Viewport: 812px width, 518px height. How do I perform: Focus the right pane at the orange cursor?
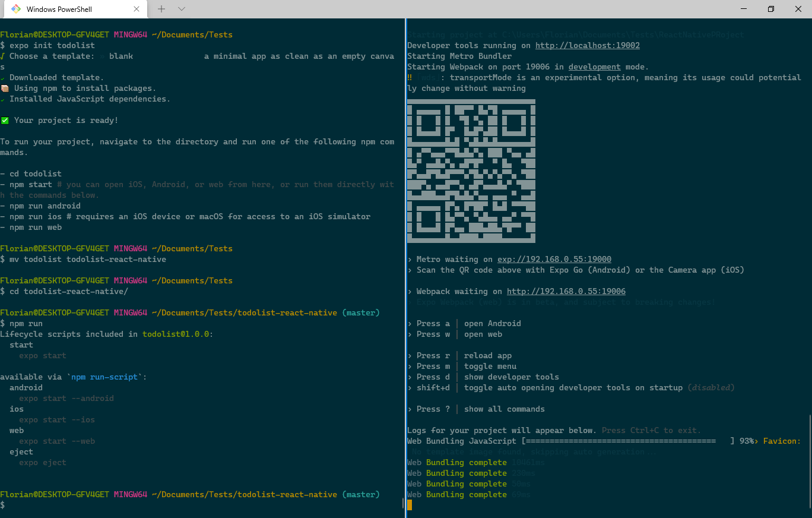410,506
